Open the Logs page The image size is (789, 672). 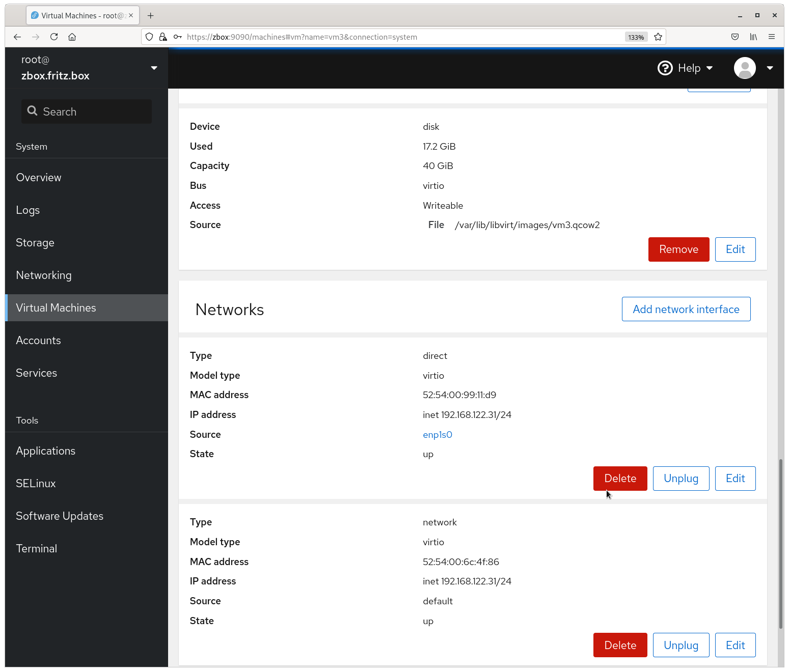click(87, 210)
